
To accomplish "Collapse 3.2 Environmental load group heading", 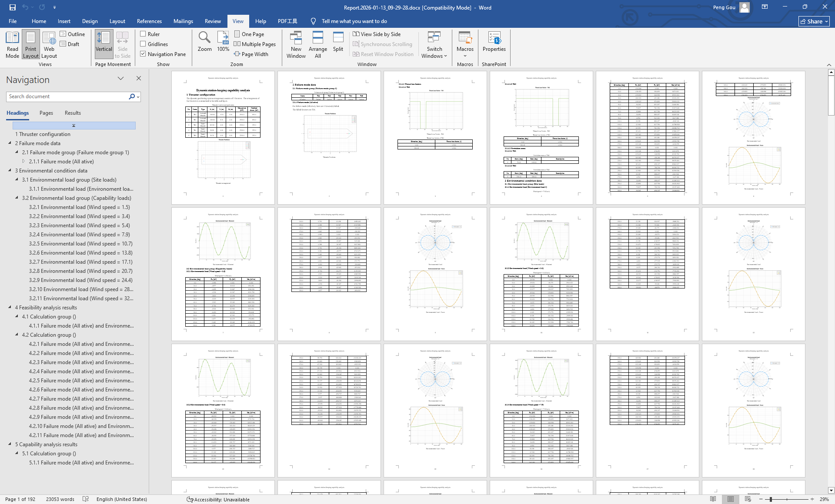I will coord(17,198).
